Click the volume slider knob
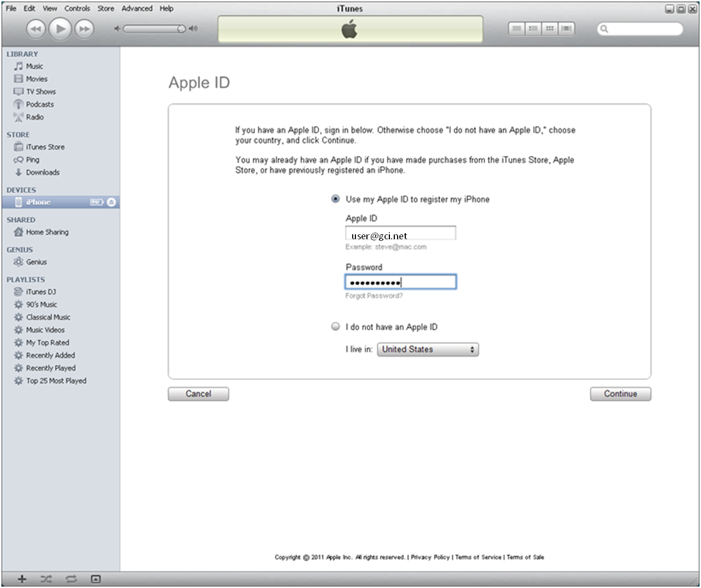701x588 pixels. point(181,28)
